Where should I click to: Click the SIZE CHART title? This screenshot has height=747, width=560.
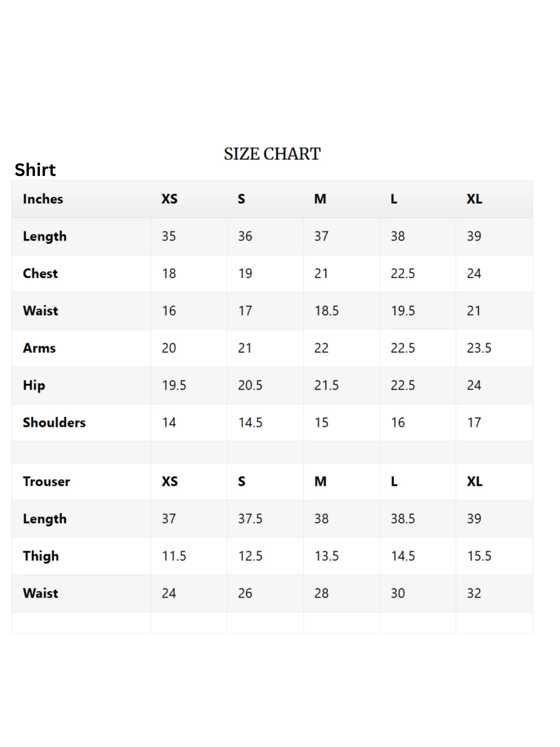coord(272,154)
